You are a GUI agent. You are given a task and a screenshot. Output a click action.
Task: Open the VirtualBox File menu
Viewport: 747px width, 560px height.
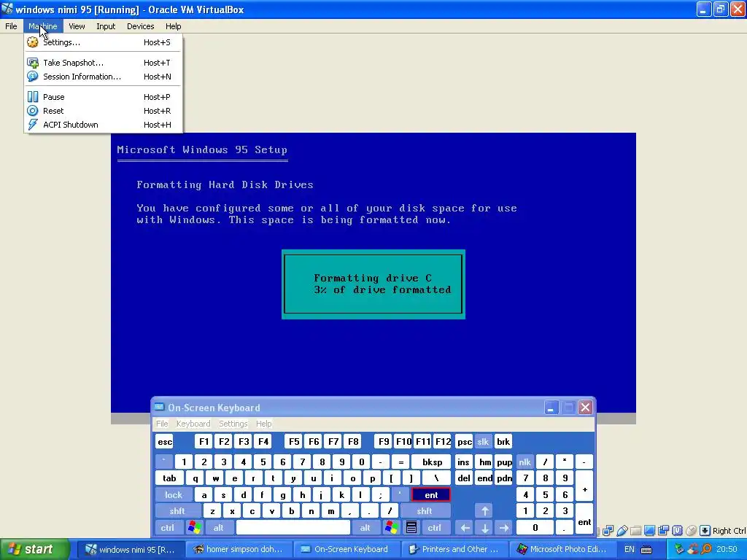tap(11, 26)
